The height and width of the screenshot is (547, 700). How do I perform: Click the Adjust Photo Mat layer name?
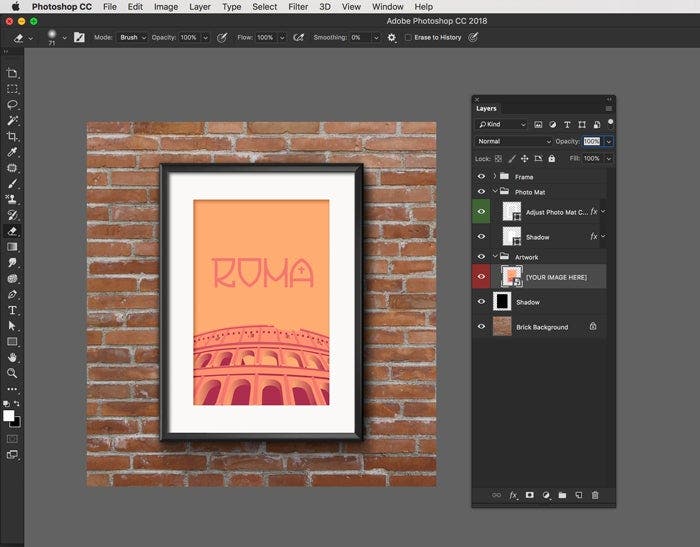556,212
